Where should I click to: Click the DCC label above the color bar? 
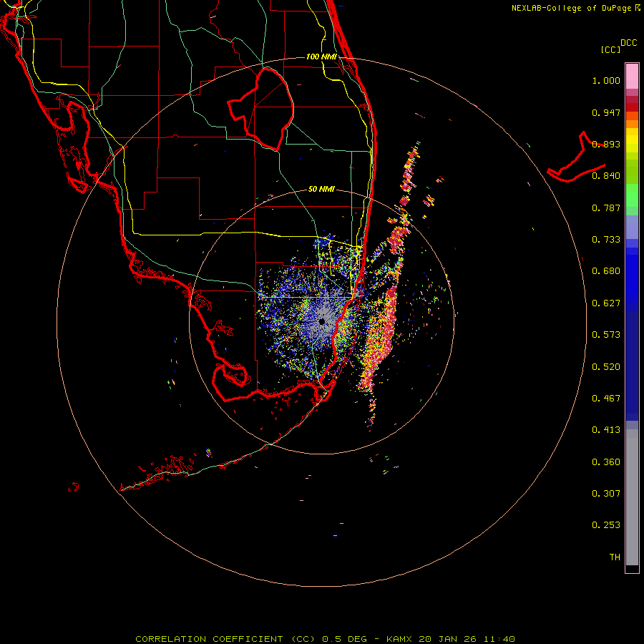click(x=629, y=43)
